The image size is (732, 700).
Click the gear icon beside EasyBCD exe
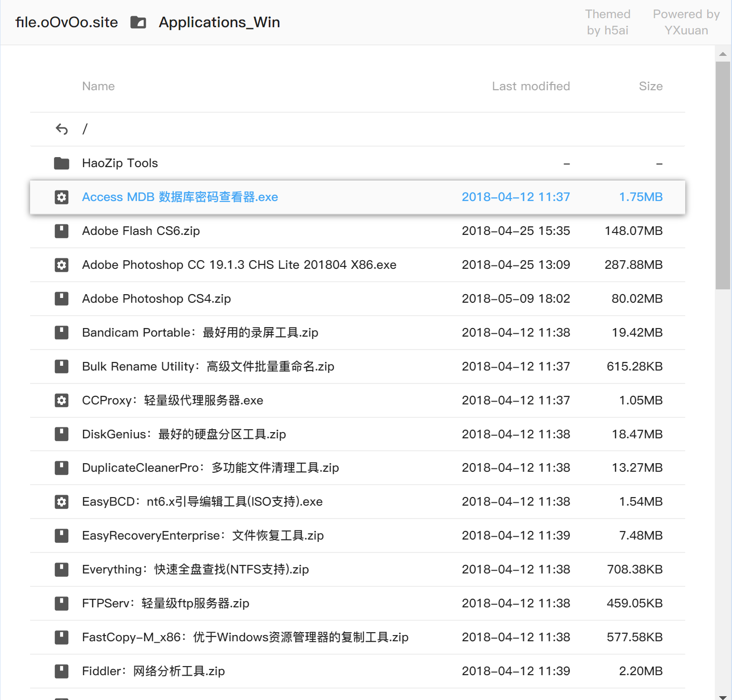coord(62,502)
